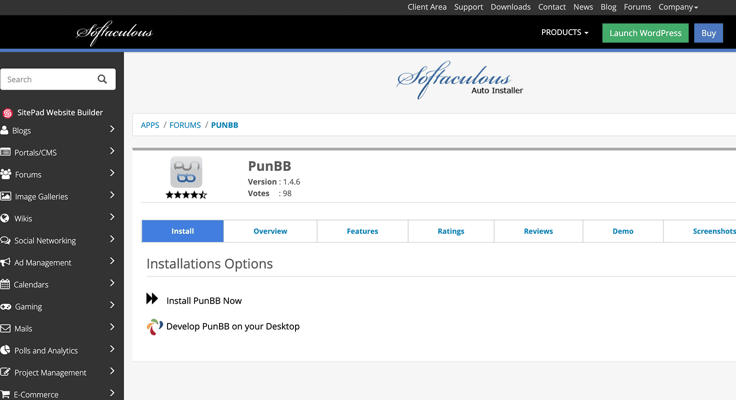Go to APPS breadcrumb link

(150, 125)
